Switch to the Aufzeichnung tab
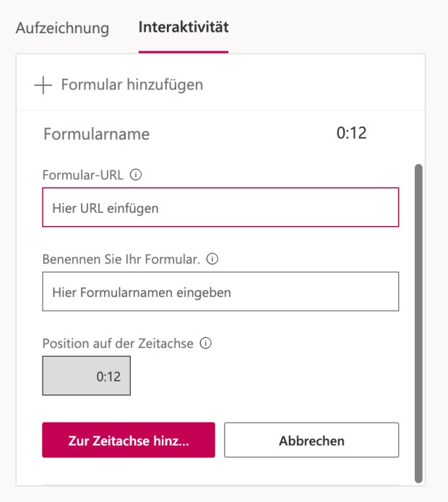The height and width of the screenshot is (502, 448). [x=62, y=29]
